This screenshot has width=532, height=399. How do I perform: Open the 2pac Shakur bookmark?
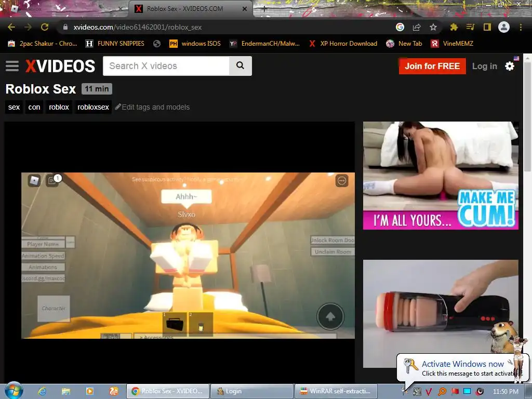43,44
